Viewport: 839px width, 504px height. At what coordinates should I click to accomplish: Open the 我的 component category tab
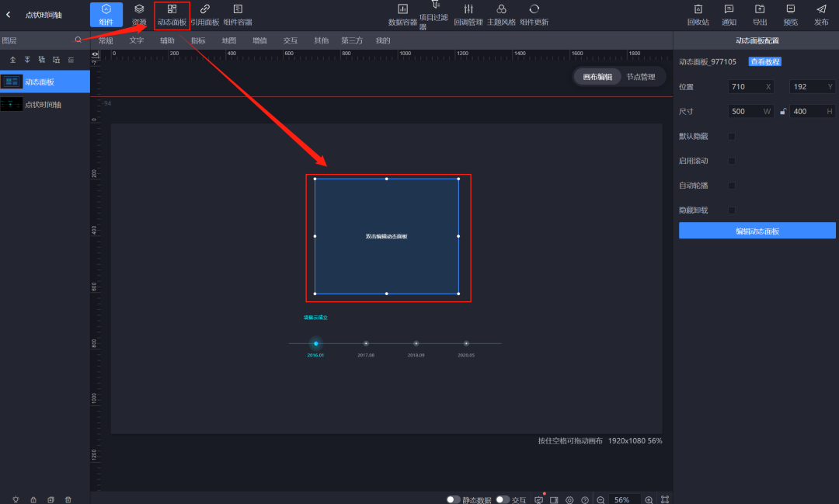[x=383, y=40]
